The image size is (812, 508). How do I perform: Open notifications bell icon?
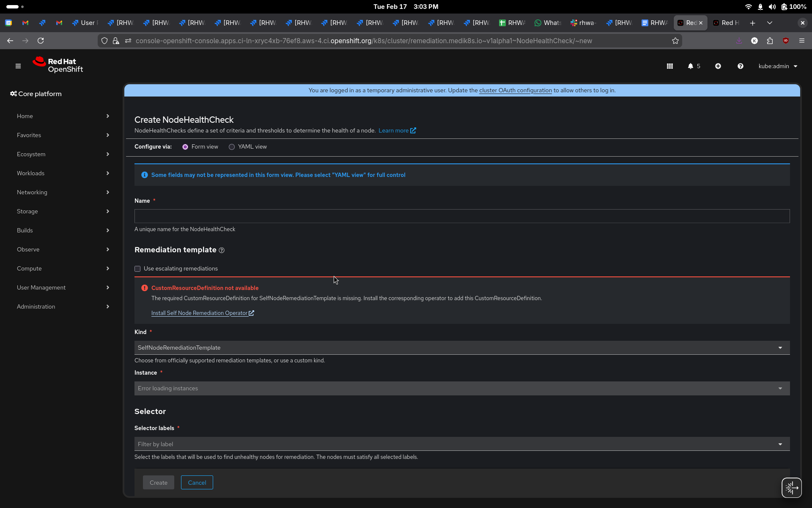coord(691,66)
